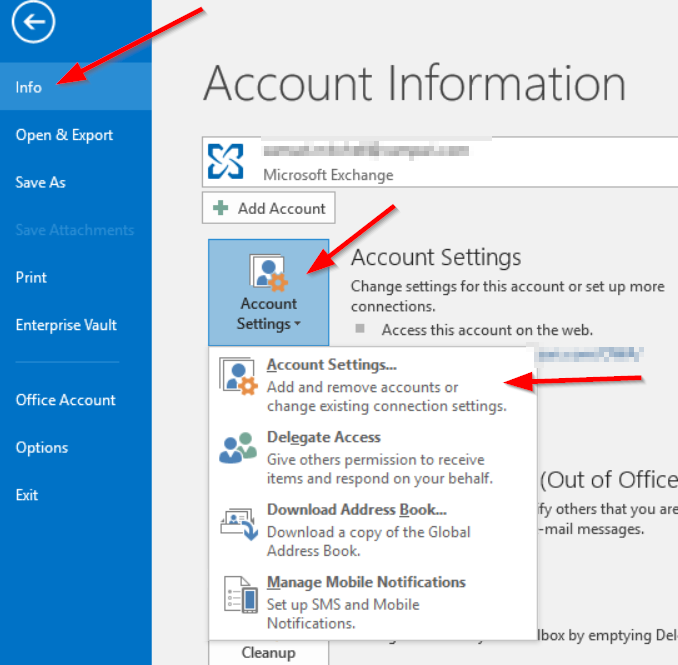Image resolution: width=678 pixels, height=665 pixels.
Task: Click the (Out of Office heading text
Action: click(x=609, y=480)
